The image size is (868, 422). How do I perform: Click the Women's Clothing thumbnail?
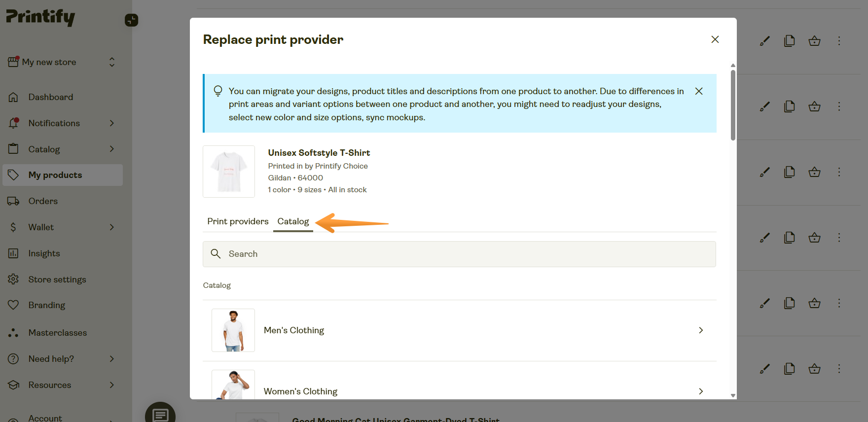tap(233, 385)
